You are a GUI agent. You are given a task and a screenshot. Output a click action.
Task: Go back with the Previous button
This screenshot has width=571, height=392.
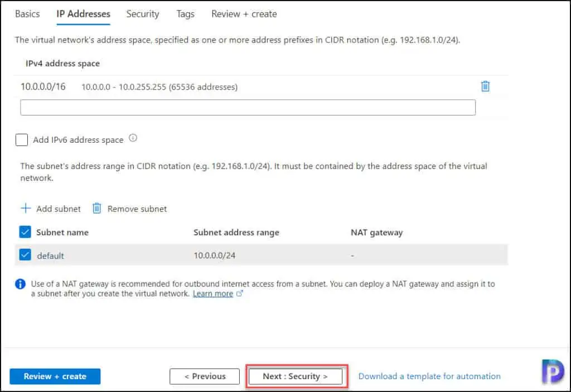205,376
